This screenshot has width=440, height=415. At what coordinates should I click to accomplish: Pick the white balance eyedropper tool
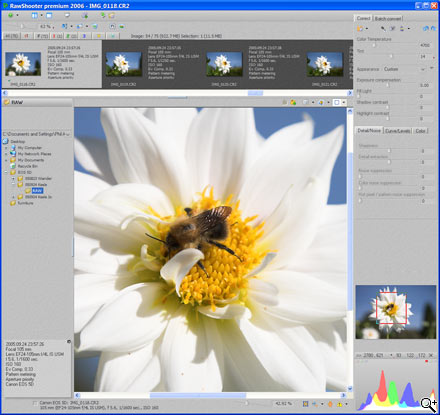pos(383,29)
